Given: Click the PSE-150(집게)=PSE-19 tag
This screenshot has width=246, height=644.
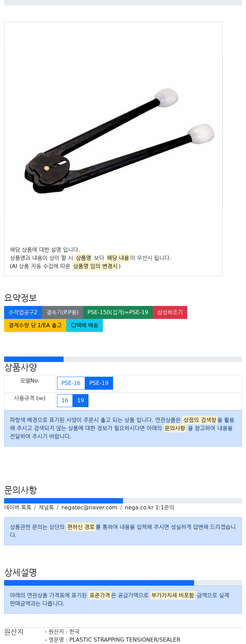Looking at the screenshot, I should (x=118, y=312).
